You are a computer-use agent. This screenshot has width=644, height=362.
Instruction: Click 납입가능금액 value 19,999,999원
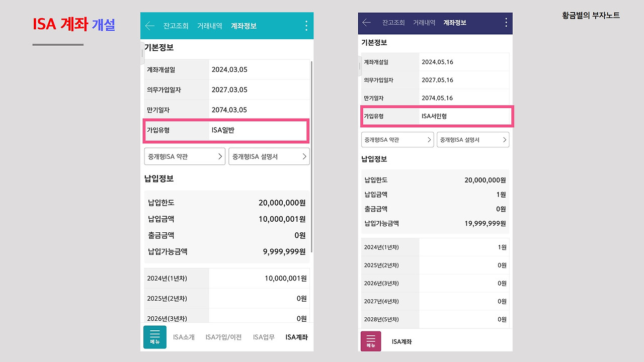tap(485, 223)
